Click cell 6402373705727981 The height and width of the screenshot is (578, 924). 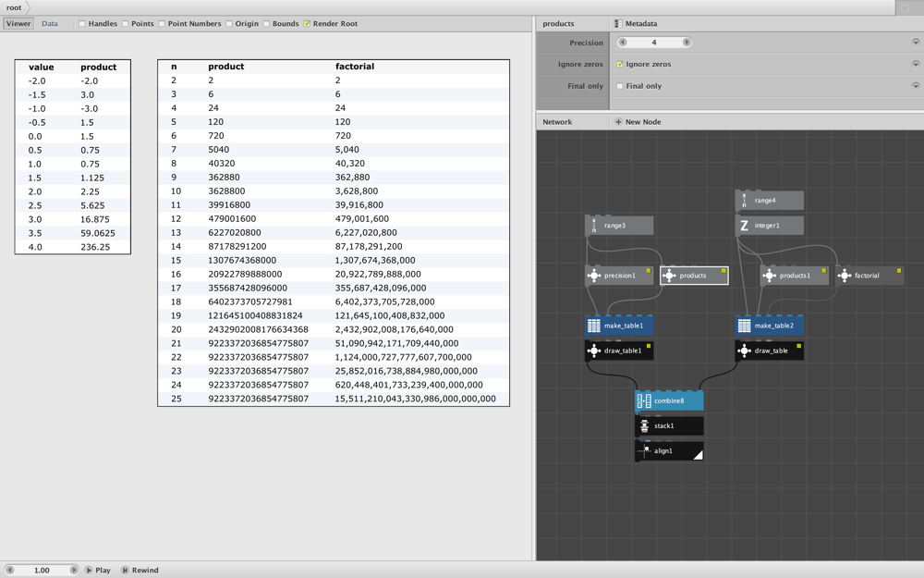click(x=250, y=301)
